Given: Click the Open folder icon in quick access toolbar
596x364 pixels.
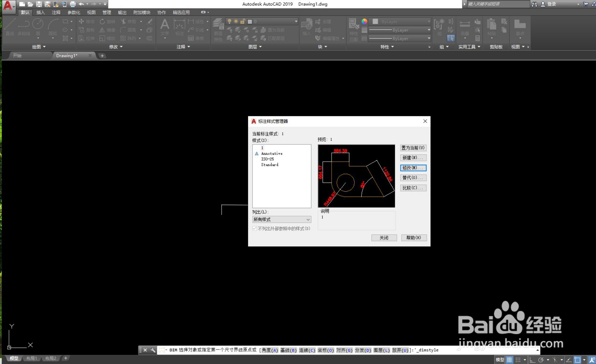Looking at the screenshot, I should (x=30, y=4).
